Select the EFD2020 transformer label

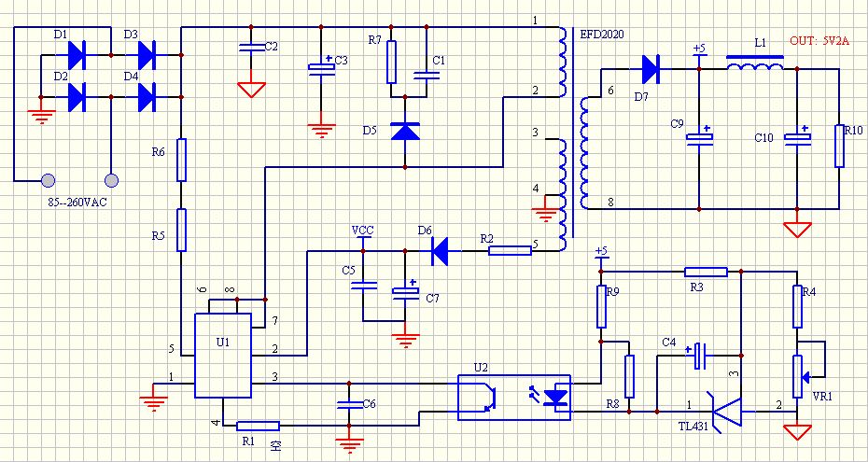(602, 35)
